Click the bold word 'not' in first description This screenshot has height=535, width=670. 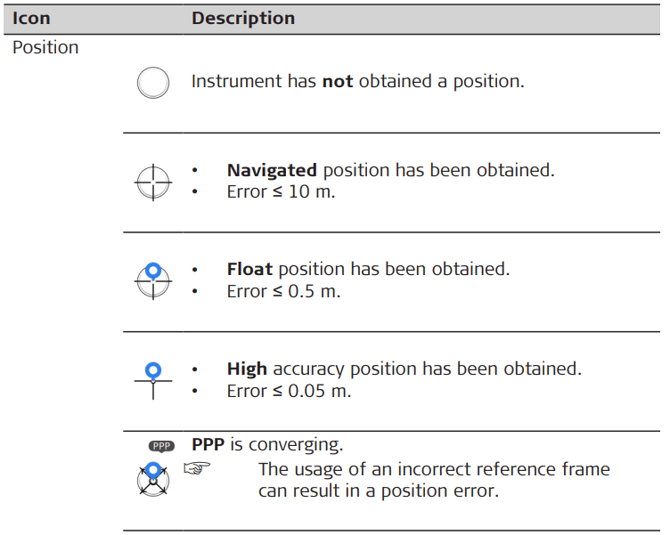click(337, 82)
